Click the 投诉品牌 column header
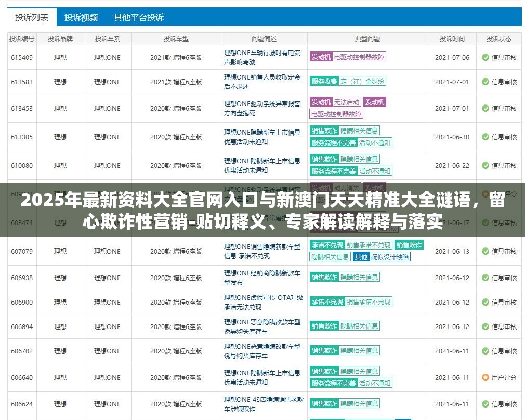Viewport: 525px width, 420px height. (x=60, y=39)
